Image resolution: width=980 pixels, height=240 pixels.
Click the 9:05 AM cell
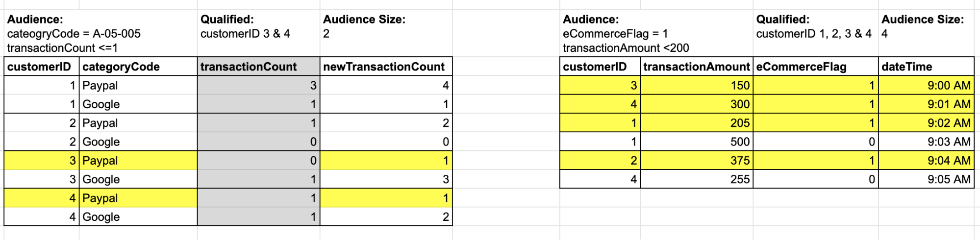[926, 179]
